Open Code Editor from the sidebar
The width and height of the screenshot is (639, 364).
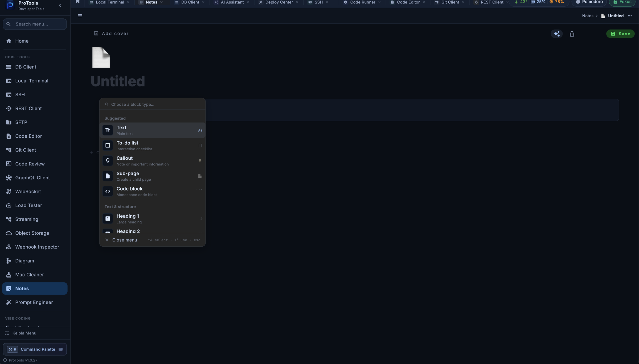click(x=35, y=136)
